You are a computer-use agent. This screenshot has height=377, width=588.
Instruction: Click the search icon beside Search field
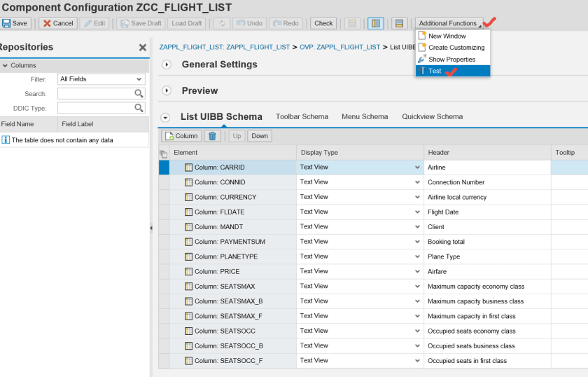[x=139, y=93]
